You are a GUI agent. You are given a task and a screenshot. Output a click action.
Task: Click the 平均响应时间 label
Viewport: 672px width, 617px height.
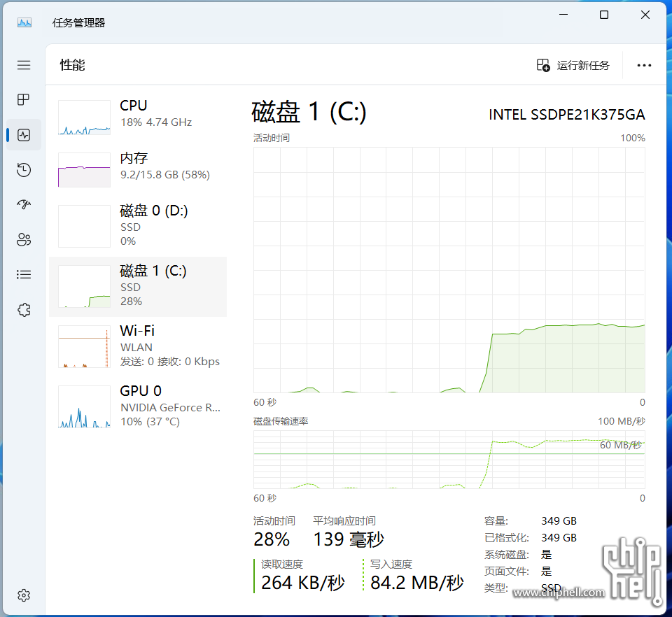[x=344, y=520]
